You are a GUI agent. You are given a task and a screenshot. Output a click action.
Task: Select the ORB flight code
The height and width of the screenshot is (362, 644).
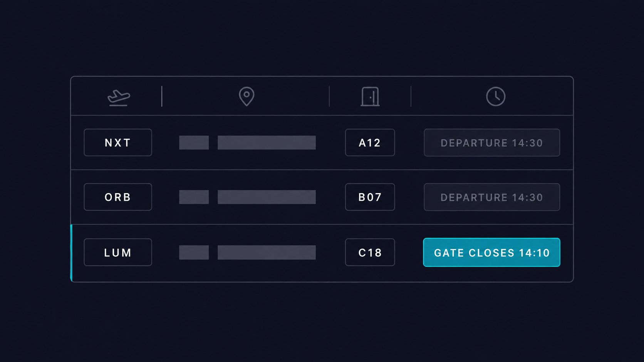[118, 197]
